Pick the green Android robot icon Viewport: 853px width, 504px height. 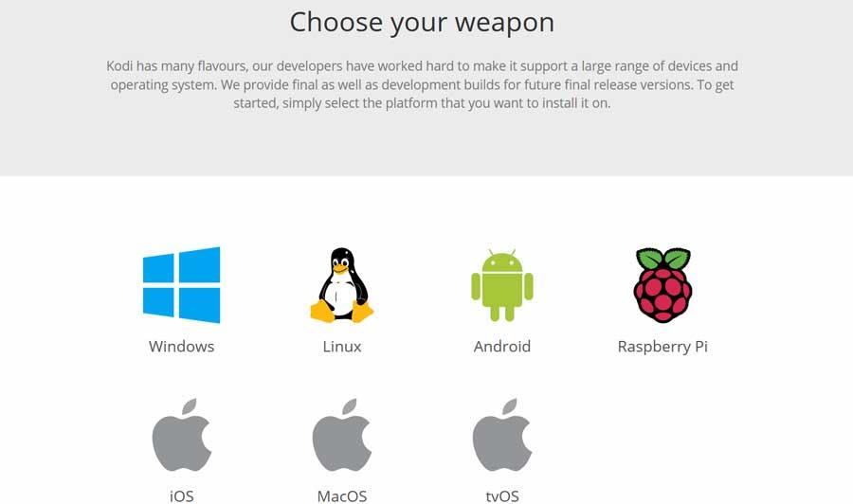coord(502,285)
